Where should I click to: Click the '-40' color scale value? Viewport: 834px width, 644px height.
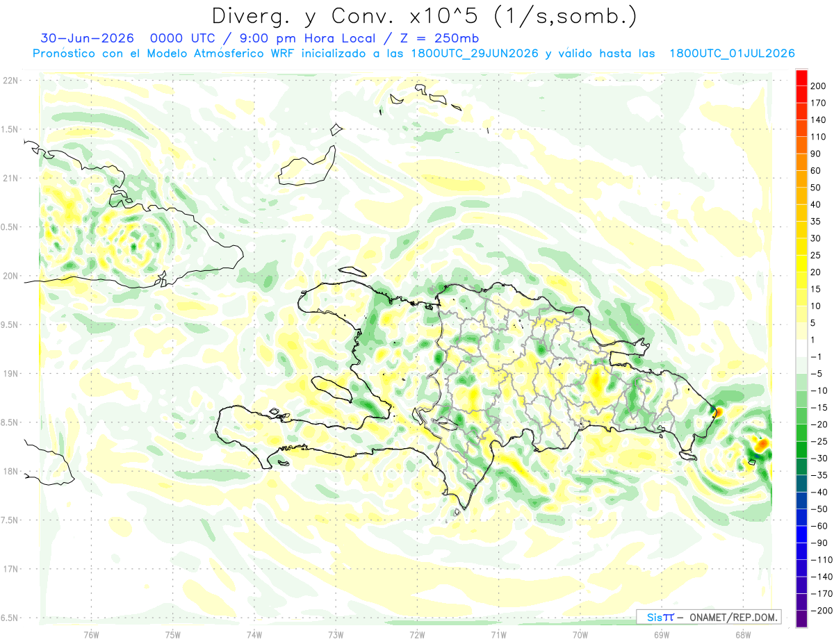(820, 493)
